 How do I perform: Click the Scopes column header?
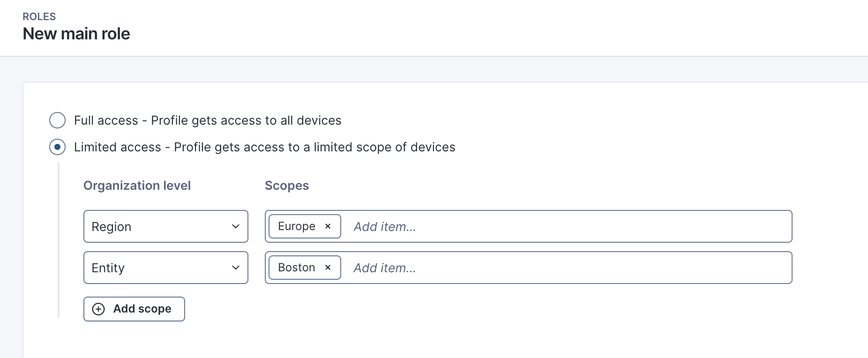287,186
